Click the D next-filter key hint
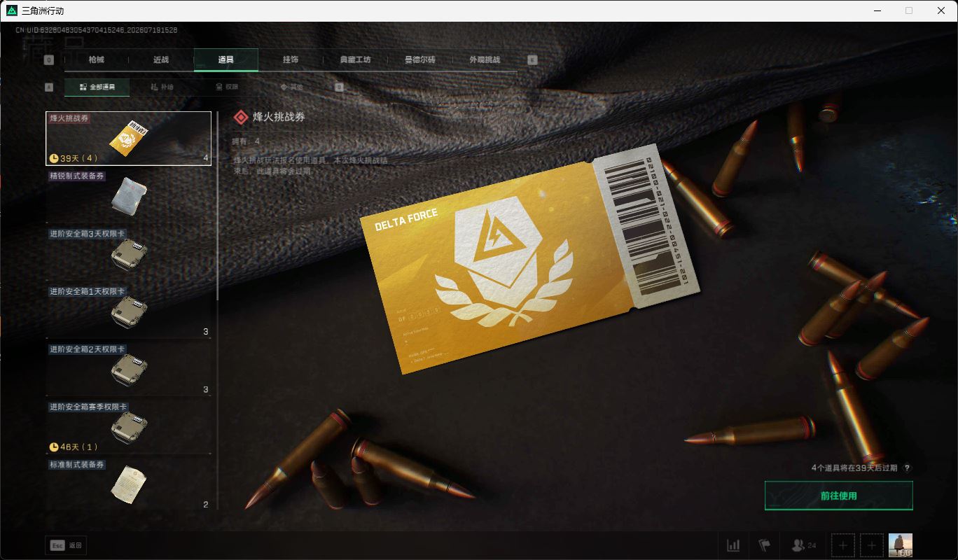The width and height of the screenshot is (958, 560). tap(339, 87)
